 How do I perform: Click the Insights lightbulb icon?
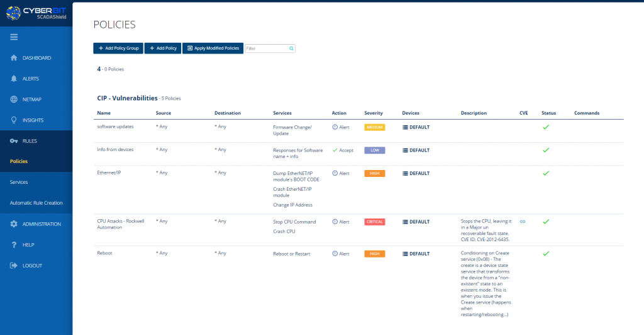[x=13, y=120]
